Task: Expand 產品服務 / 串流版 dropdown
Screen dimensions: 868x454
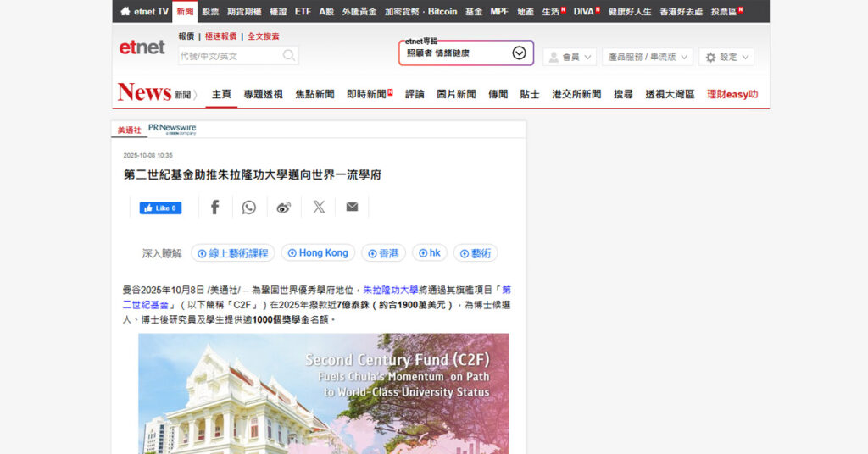Action: [x=648, y=57]
